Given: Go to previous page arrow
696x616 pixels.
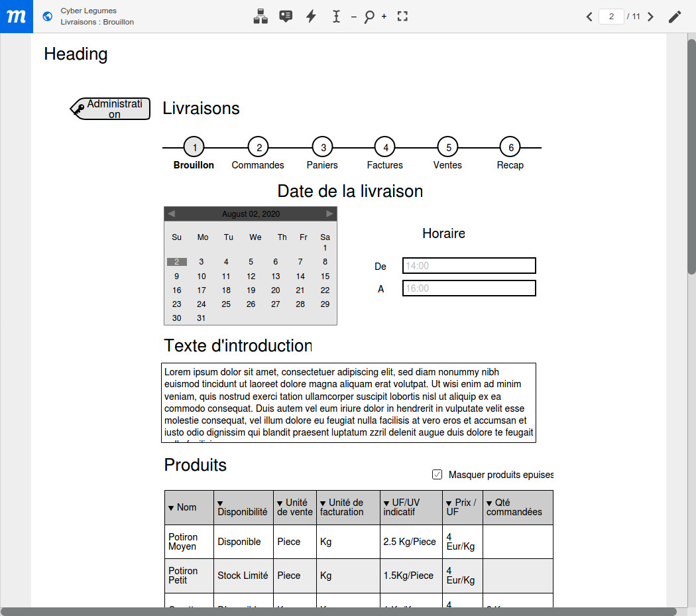Looking at the screenshot, I should click(589, 17).
